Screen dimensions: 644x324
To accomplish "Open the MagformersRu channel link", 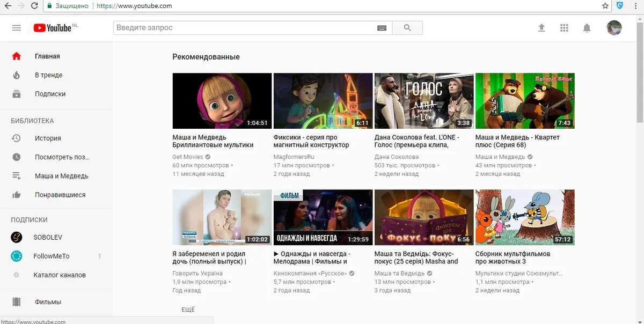I will (294, 157).
